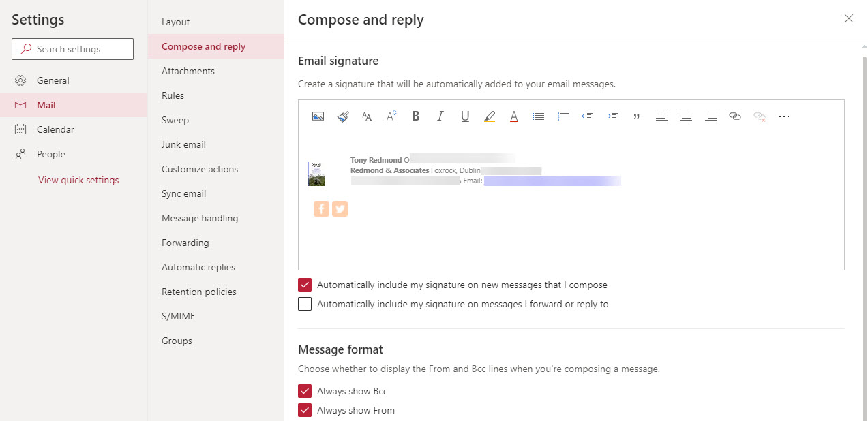Image resolution: width=868 pixels, height=421 pixels.
Task: Apply italic formatting to signature
Action: point(440,116)
